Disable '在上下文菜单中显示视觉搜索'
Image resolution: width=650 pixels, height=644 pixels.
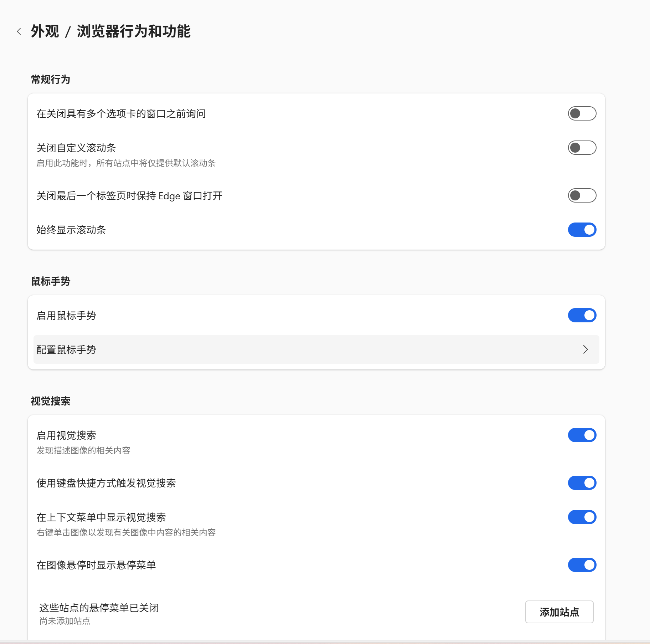click(x=582, y=517)
